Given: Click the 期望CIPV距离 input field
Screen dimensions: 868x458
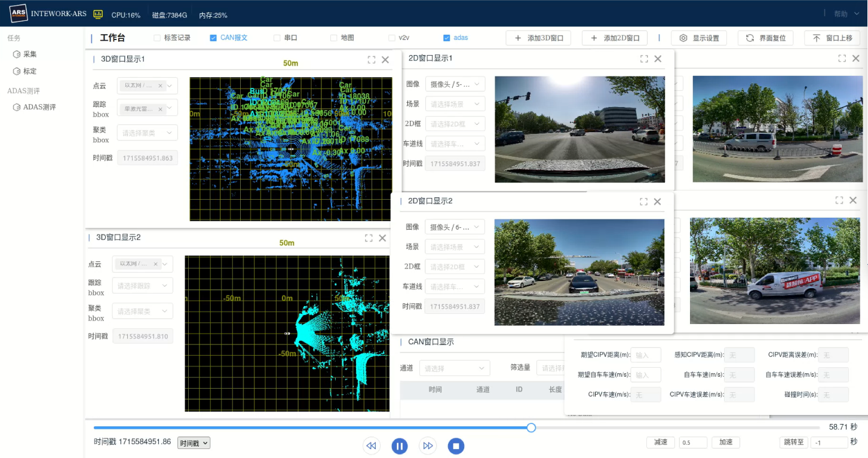Looking at the screenshot, I should tap(645, 355).
